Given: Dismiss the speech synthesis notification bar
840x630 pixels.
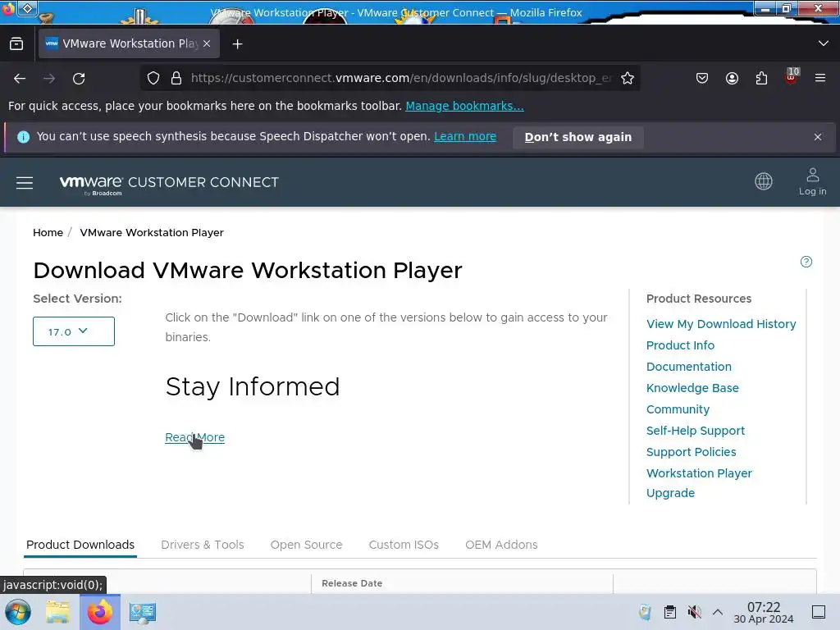Looking at the screenshot, I should tap(818, 137).
